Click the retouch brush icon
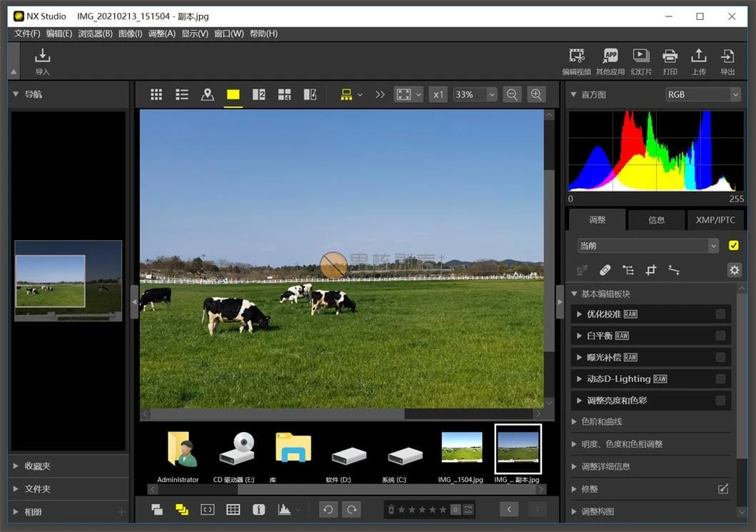 605,270
